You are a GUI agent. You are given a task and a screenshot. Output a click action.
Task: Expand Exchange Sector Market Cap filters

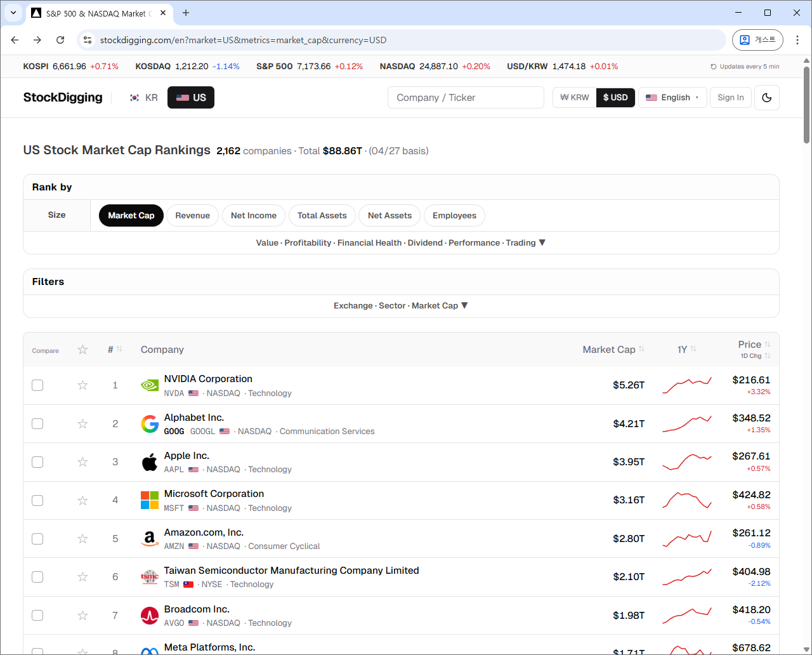coord(401,306)
